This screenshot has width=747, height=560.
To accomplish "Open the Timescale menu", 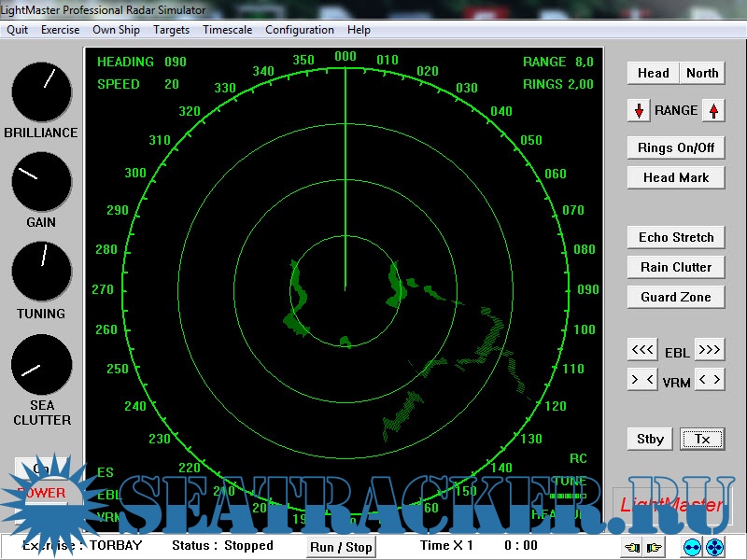I will point(227,30).
